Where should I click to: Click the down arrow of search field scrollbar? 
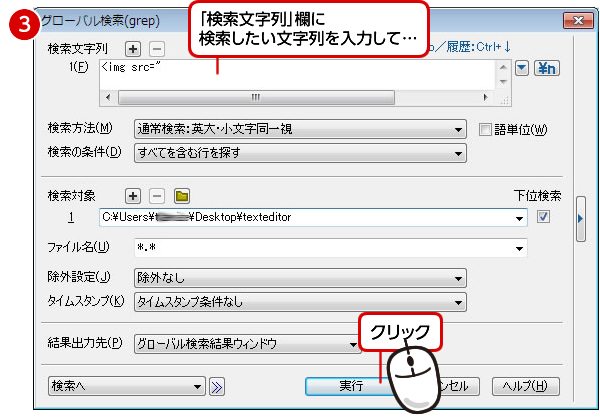tap(503, 82)
